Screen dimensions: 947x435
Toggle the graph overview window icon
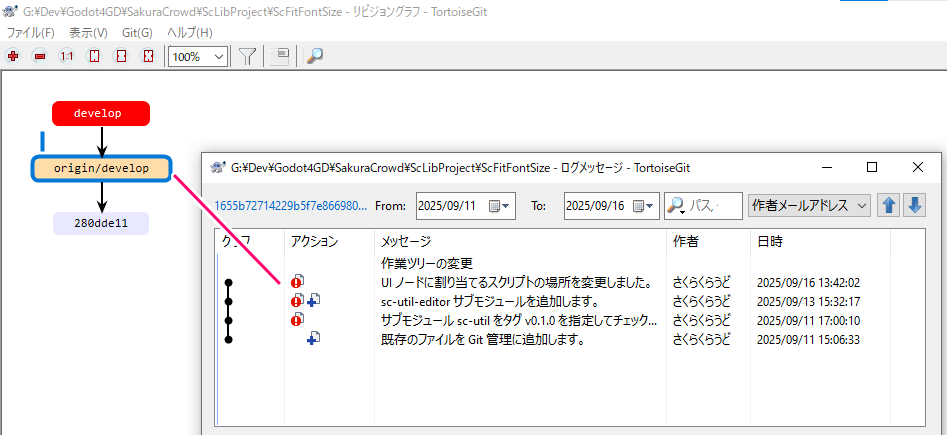click(280, 56)
